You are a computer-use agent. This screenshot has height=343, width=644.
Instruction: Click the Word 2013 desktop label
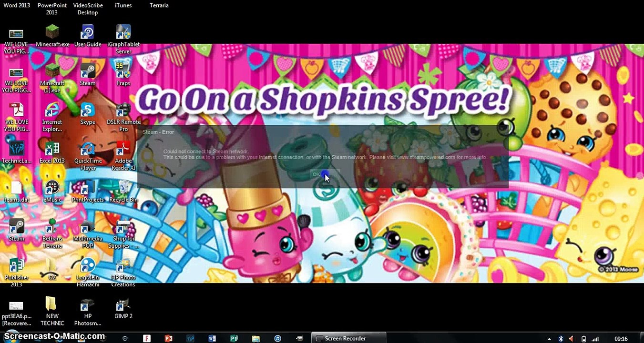(x=17, y=5)
